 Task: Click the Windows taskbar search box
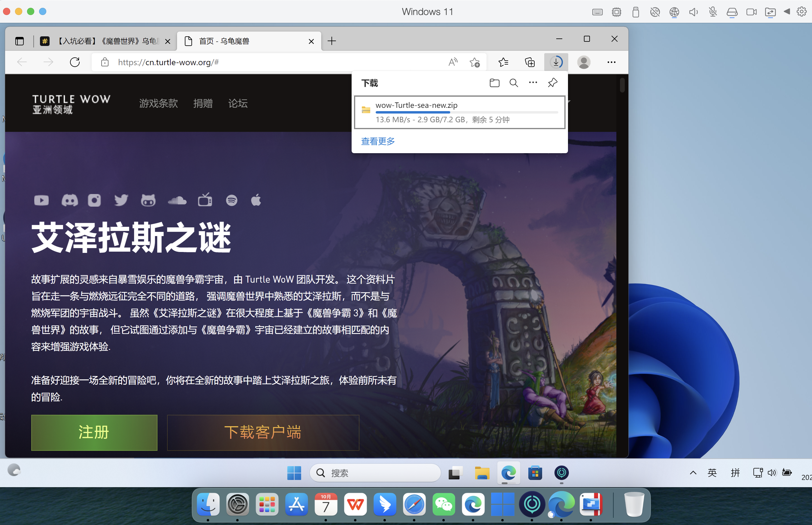pos(375,473)
